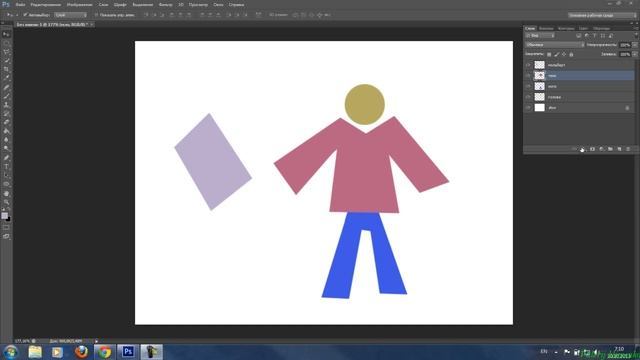Select the Healing Brush tool
The image size is (640, 360).
[x=6, y=87]
